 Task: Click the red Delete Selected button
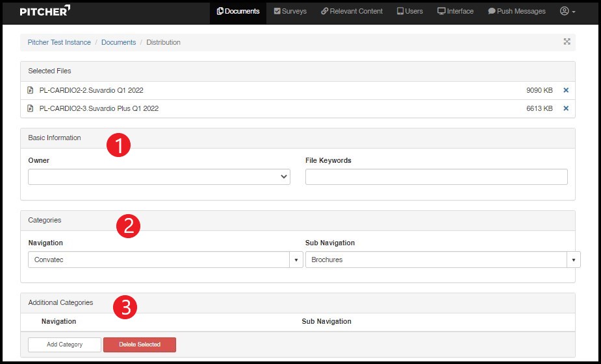point(139,345)
